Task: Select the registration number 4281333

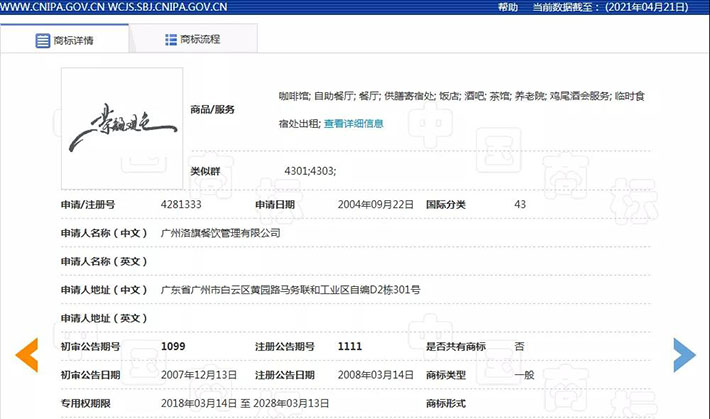Action: tap(181, 204)
